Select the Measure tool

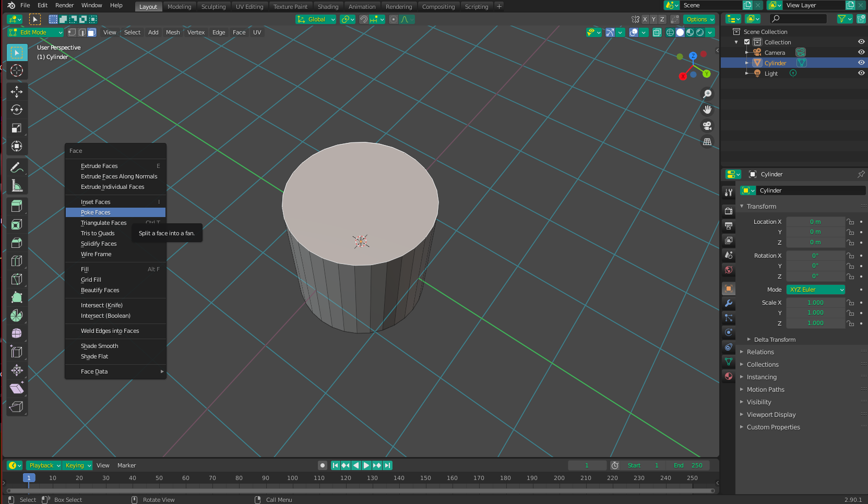click(x=17, y=186)
